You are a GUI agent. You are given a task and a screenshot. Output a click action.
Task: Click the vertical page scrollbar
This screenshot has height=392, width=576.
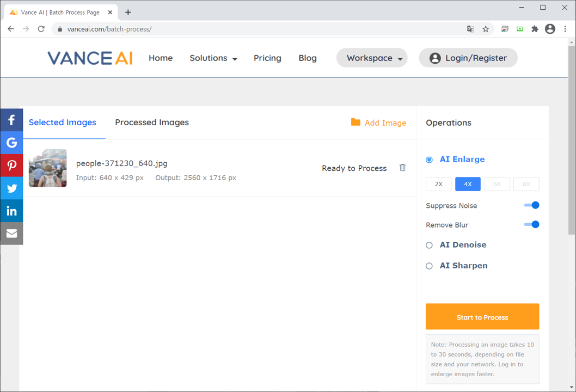(x=571, y=139)
